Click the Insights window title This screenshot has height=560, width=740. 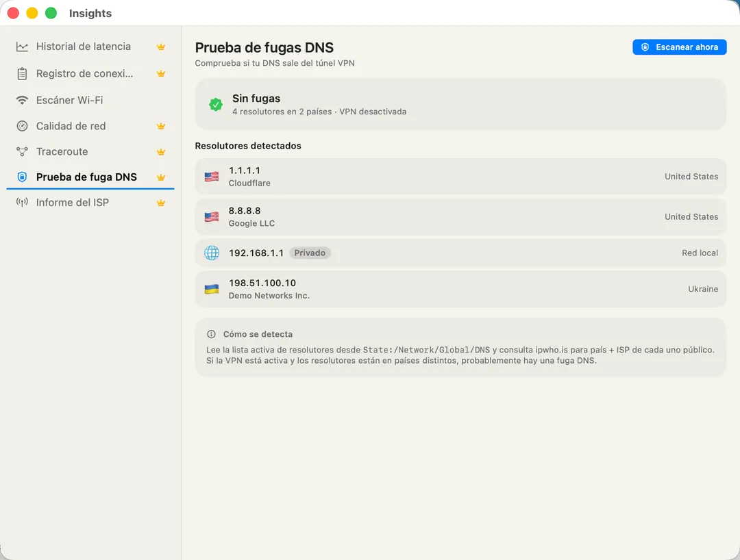coord(90,13)
